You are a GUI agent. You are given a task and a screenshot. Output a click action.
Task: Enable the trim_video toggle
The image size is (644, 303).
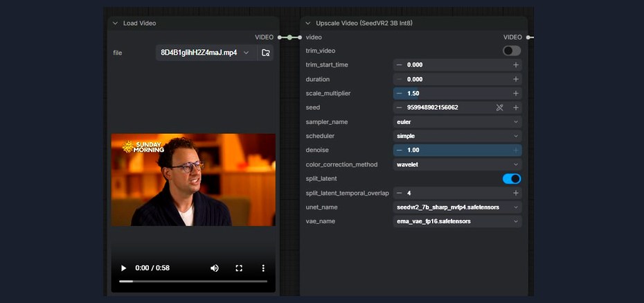512,51
